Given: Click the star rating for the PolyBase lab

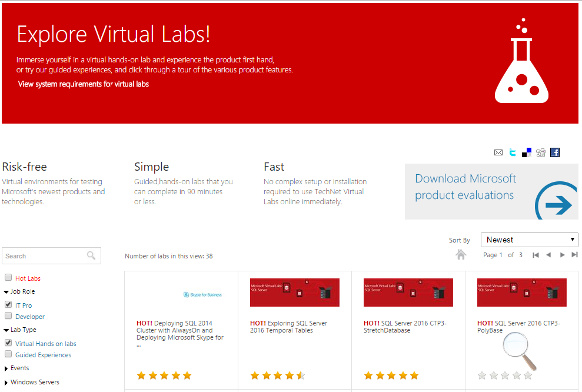Looking at the screenshot, I should click(505, 376).
